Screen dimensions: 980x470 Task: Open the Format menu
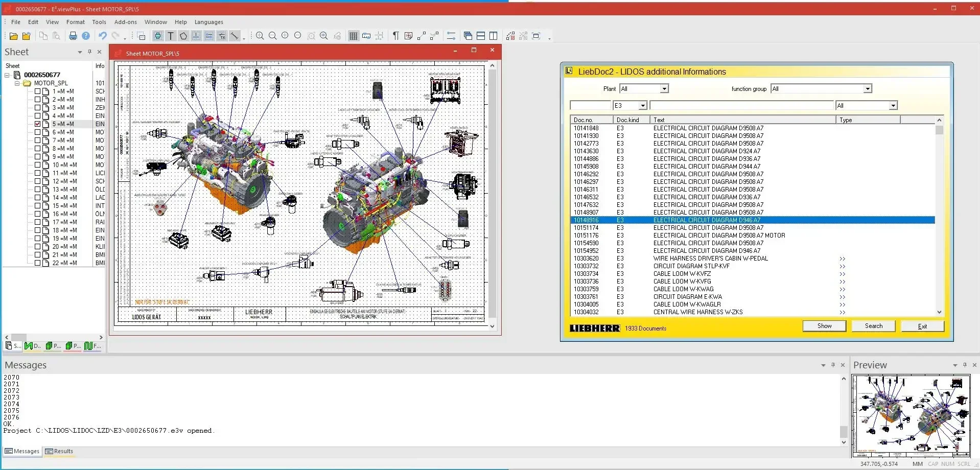76,22
